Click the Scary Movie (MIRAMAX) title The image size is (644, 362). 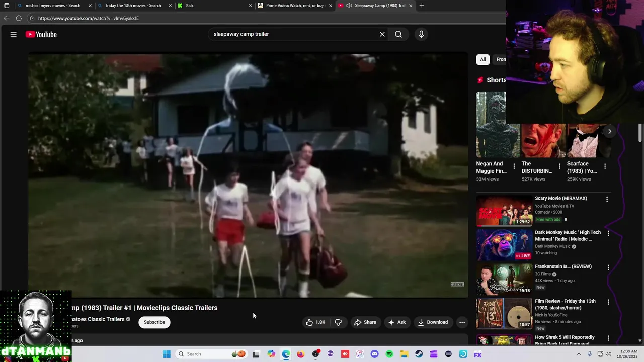pyautogui.click(x=561, y=198)
